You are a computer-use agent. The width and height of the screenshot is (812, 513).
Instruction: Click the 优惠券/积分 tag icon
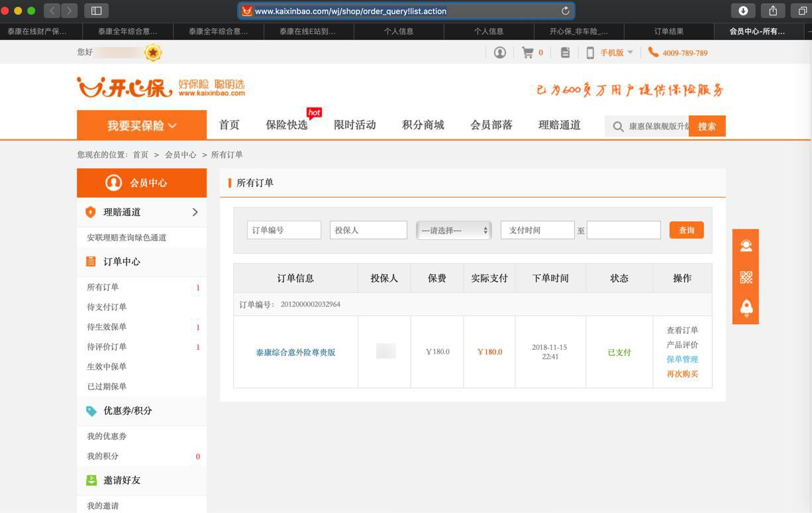point(91,411)
